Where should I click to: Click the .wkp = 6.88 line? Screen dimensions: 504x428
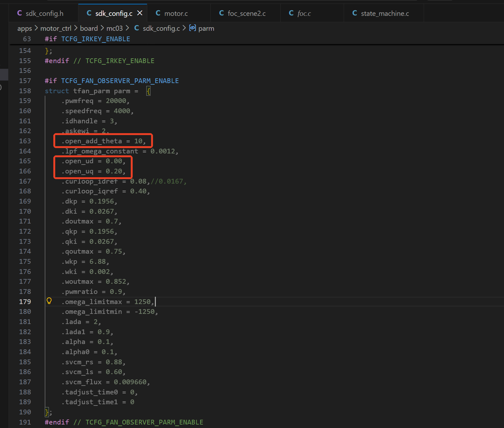coord(85,262)
